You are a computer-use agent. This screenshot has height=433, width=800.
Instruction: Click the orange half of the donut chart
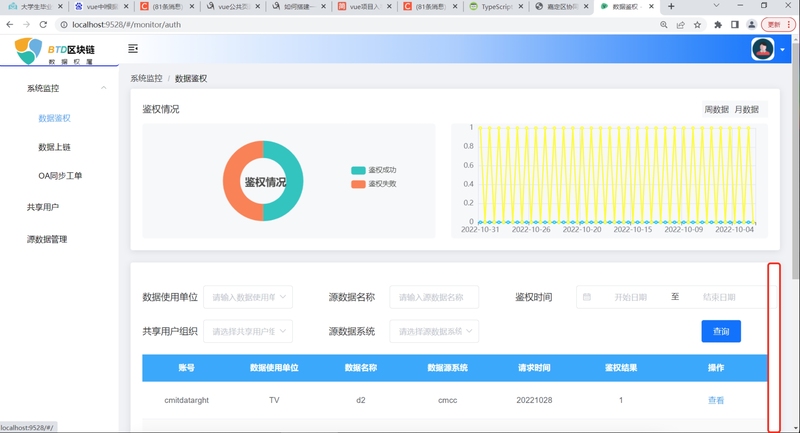tap(232, 181)
